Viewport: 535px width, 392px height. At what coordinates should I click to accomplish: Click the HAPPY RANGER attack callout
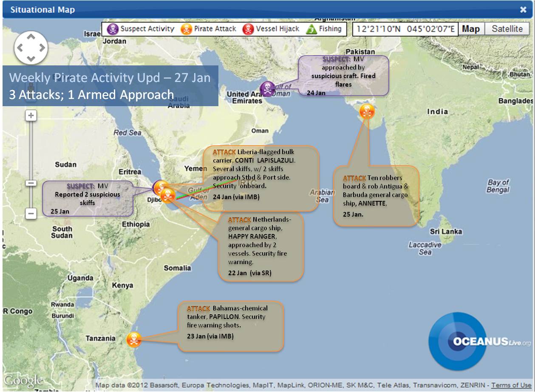[x=261, y=246]
